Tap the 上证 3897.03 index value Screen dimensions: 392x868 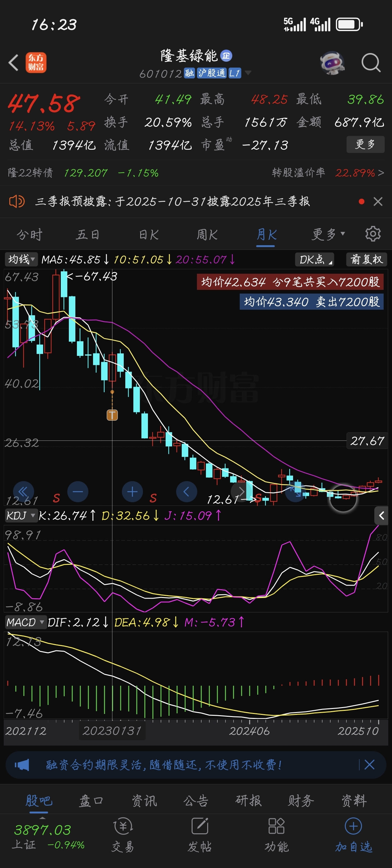pyautogui.click(x=42, y=830)
